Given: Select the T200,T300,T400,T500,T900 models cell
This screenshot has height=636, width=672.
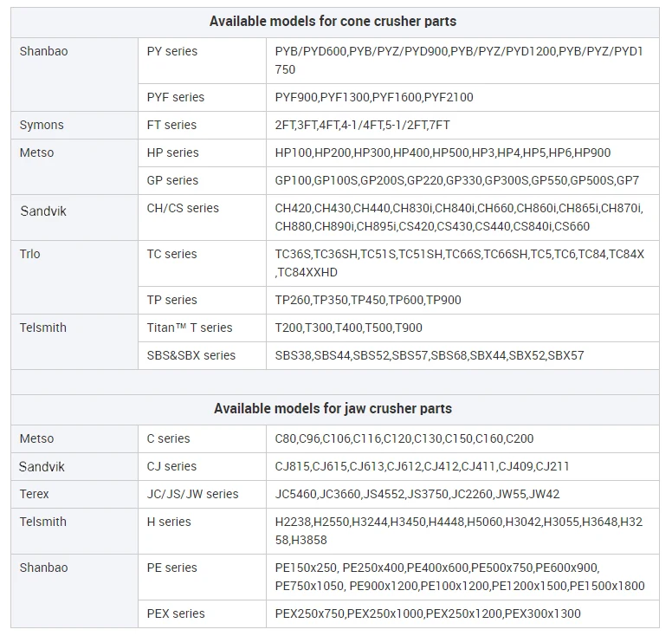Looking at the screenshot, I should [348, 328].
